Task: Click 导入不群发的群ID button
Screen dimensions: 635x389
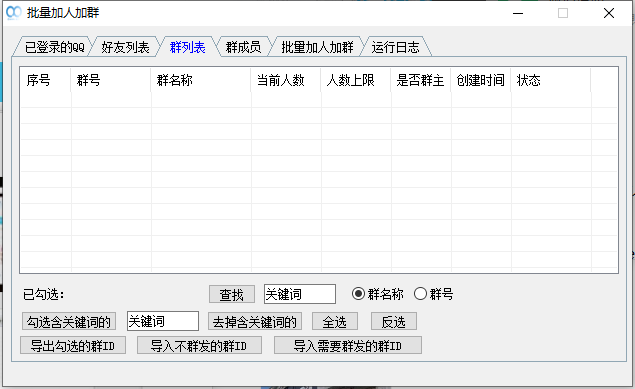Action: pos(199,346)
